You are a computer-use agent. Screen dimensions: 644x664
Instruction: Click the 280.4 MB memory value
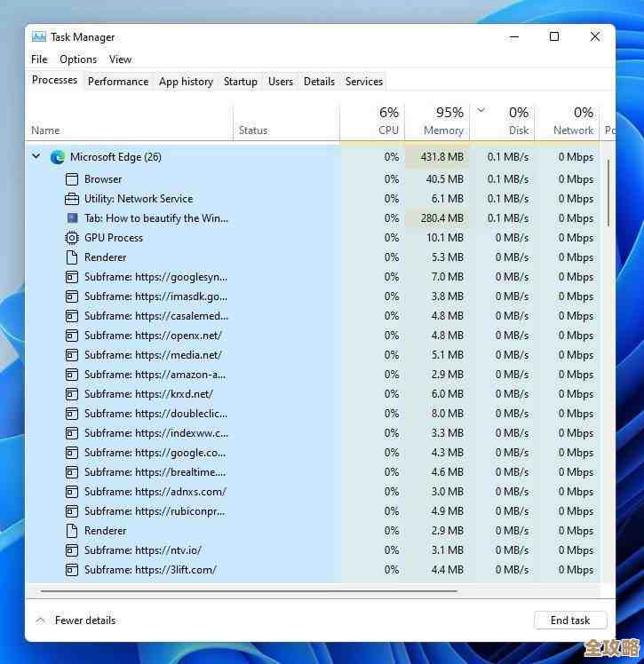pyautogui.click(x=441, y=218)
